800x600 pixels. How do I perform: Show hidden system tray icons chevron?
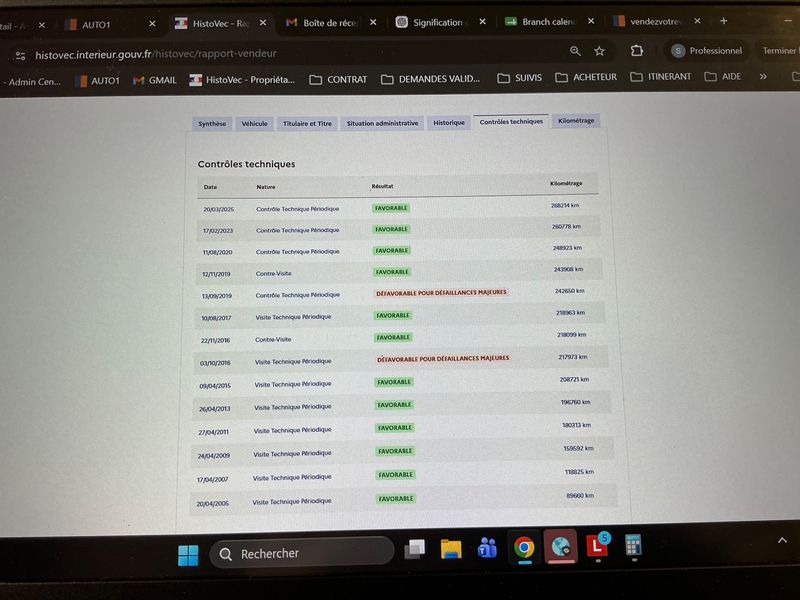[782, 540]
